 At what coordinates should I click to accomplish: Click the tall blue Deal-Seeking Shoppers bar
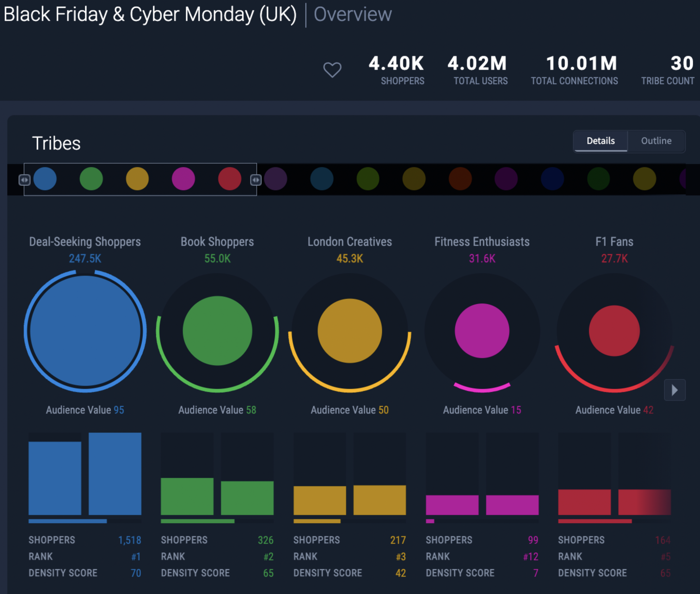(x=115, y=474)
